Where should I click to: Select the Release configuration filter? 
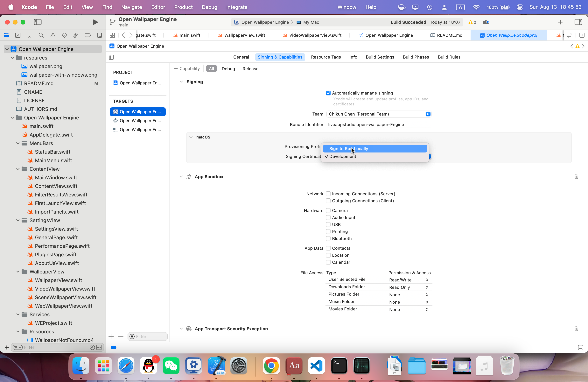250,69
